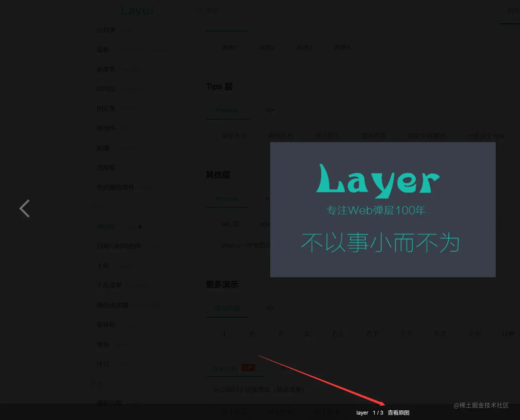Click the tab 层 button
Viewport: 520px width, 420px height.
coord(230,224)
